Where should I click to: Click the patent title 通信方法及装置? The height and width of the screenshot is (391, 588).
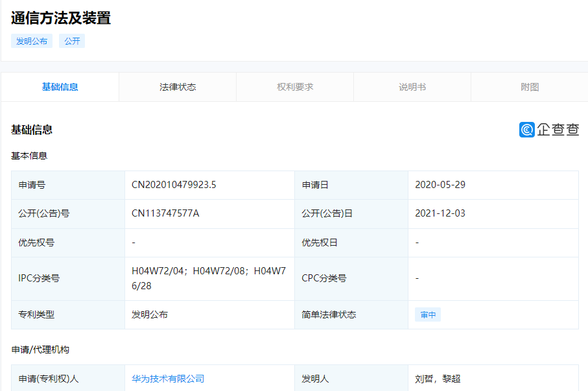pos(61,18)
